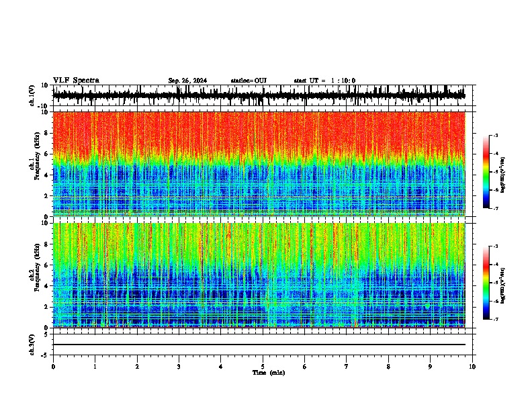Click the "5" tick on ch.3(V) axis
532x411 pixels.
pyautogui.click(x=46, y=334)
